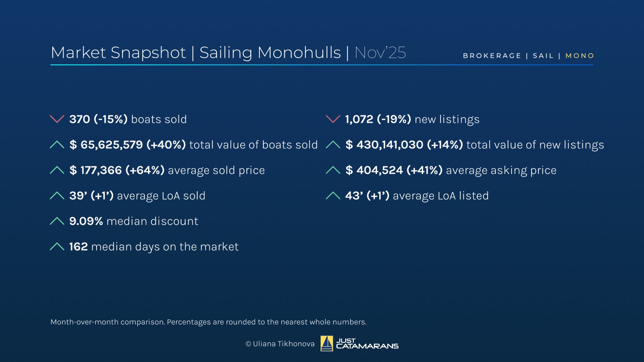Click the 162 median days figure
Image resolution: width=644 pixels, height=362 pixels.
click(78, 247)
